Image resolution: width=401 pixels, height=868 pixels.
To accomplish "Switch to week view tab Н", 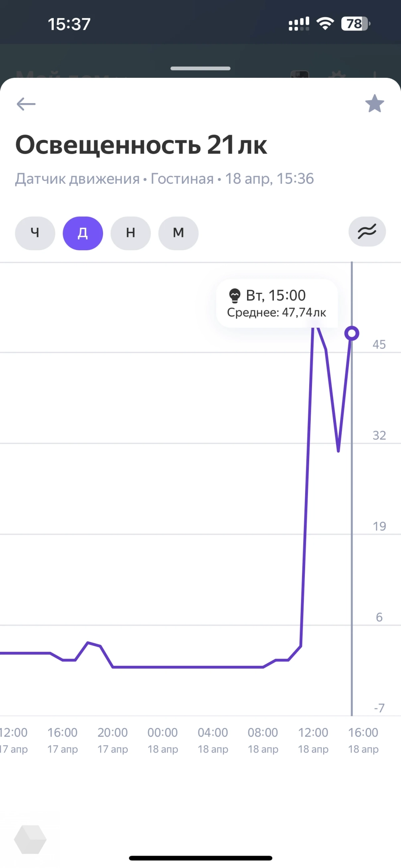I will click(x=130, y=233).
